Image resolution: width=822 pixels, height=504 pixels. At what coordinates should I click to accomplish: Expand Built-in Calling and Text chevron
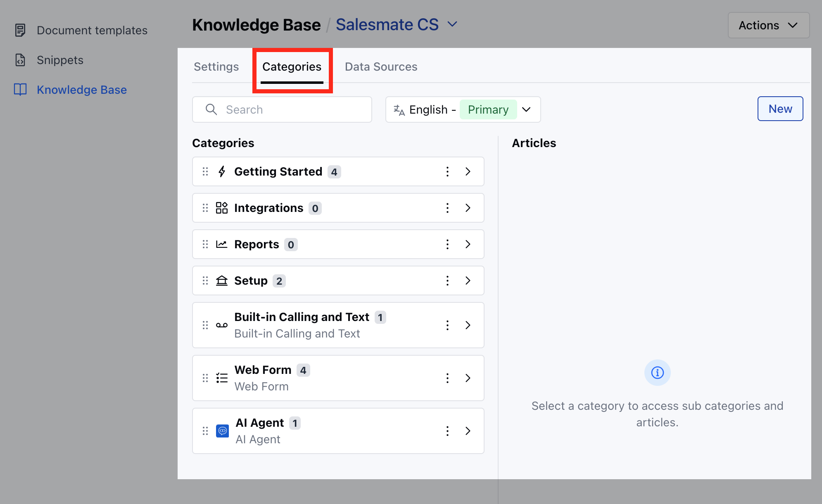pyautogui.click(x=468, y=326)
